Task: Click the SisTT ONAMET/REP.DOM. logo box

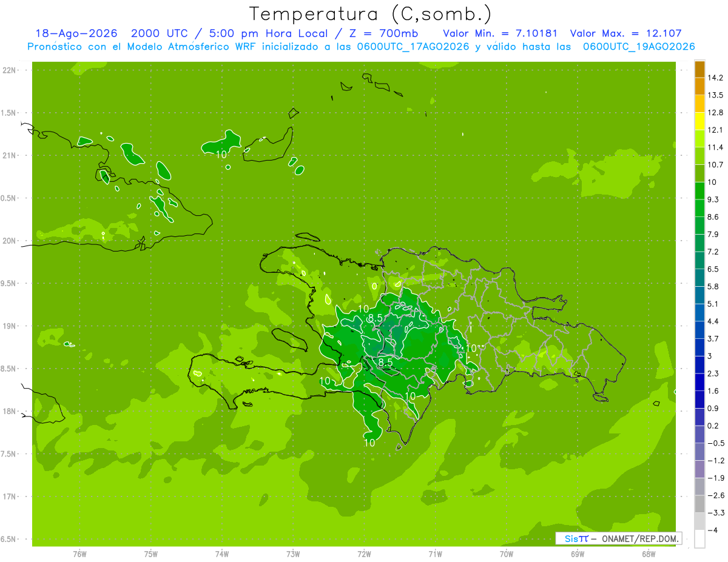Action: click(x=618, y=538)
